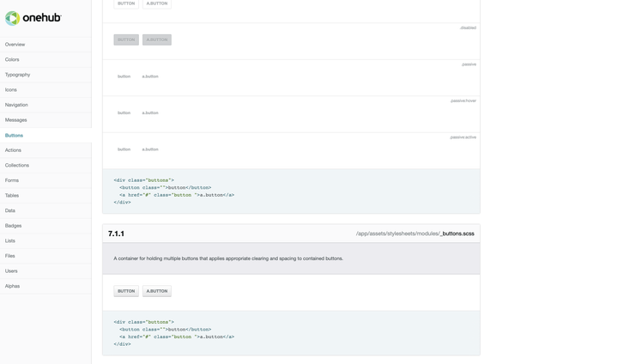Click A.BUTTON under section 7.1.1
The width and height of the screenshot is (618, 364).
[x=157, y=291]
